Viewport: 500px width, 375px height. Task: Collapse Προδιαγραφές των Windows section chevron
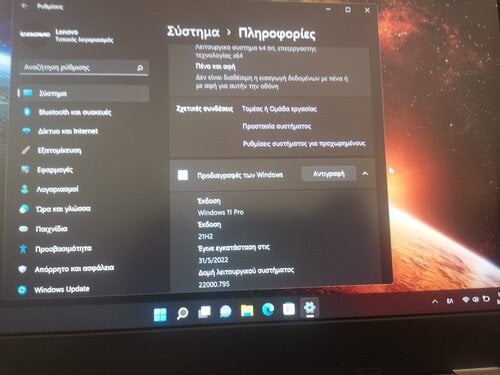coord(365,173)
